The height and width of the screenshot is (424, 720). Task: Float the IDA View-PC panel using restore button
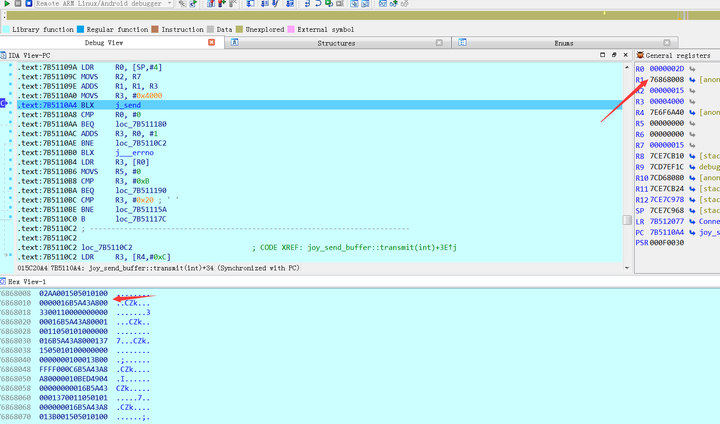click(x=615, y=55)
